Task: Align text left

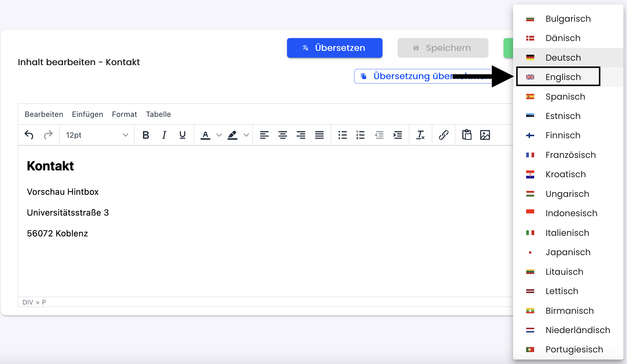Action: [264, 135]
